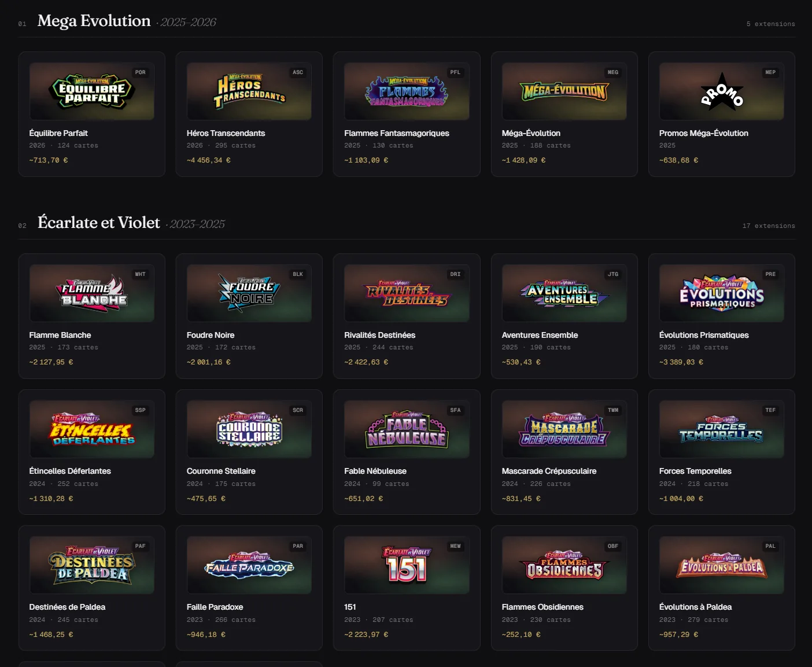Click the SSP set code badge

(x=141, y=410)
